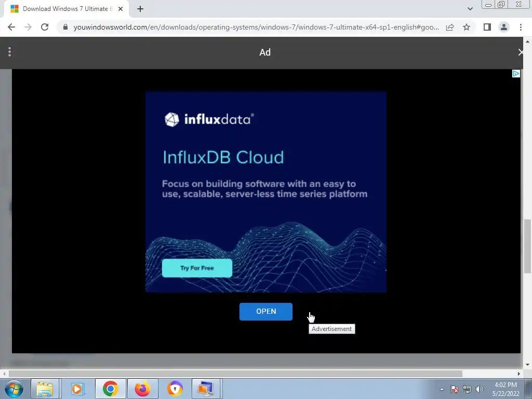The image size is (532, 399).
Task: Open Chrome three-dot menu
Action: click(521, 27)
